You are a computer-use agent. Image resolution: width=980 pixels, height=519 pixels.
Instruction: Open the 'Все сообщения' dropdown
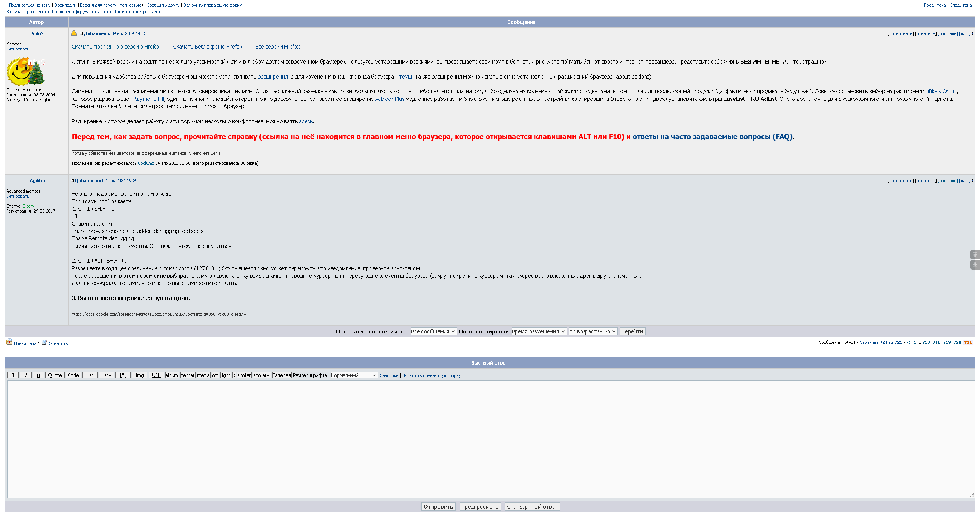(x=433, y=331)
